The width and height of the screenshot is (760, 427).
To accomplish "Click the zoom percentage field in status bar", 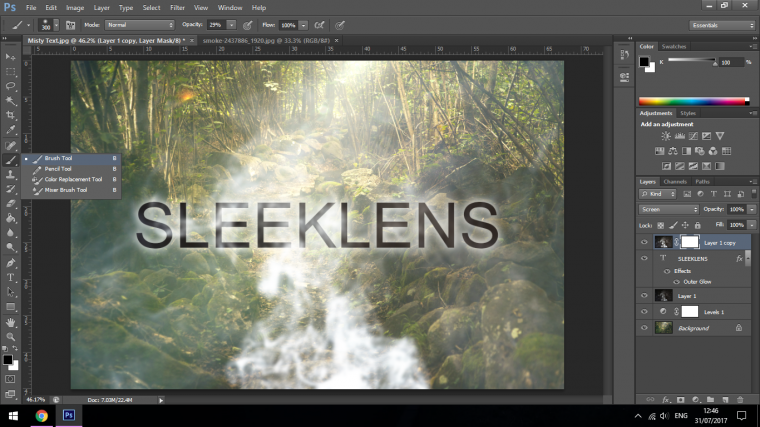I will (35, 400).
